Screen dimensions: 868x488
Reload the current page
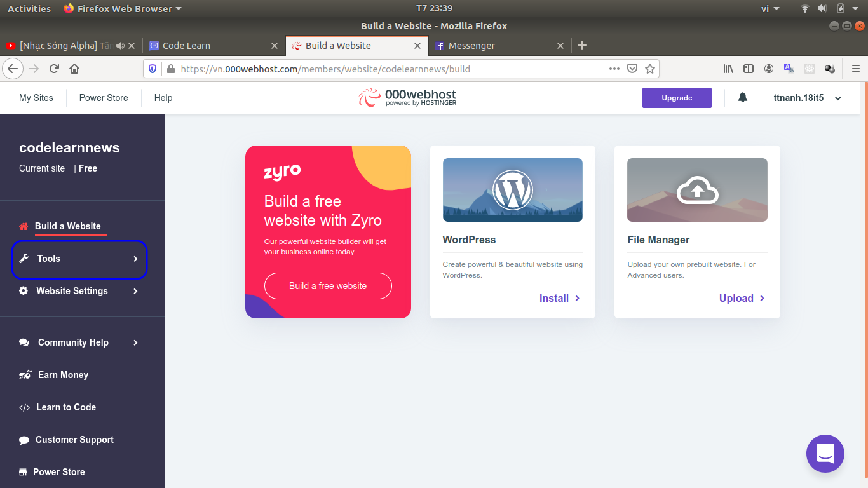pos(54,69)
